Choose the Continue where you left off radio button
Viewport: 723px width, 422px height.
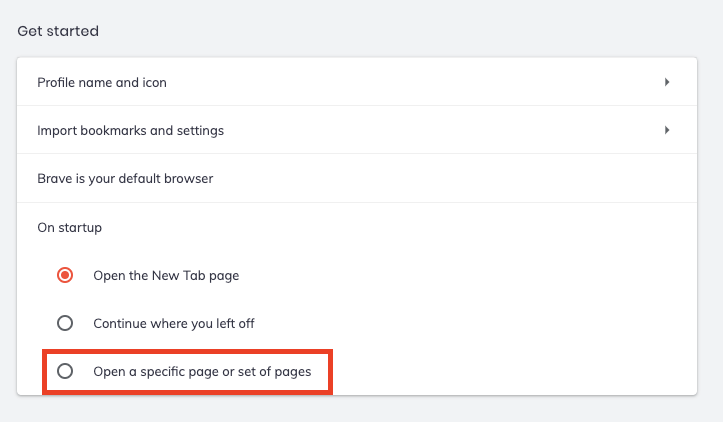[x=65, y=323]
